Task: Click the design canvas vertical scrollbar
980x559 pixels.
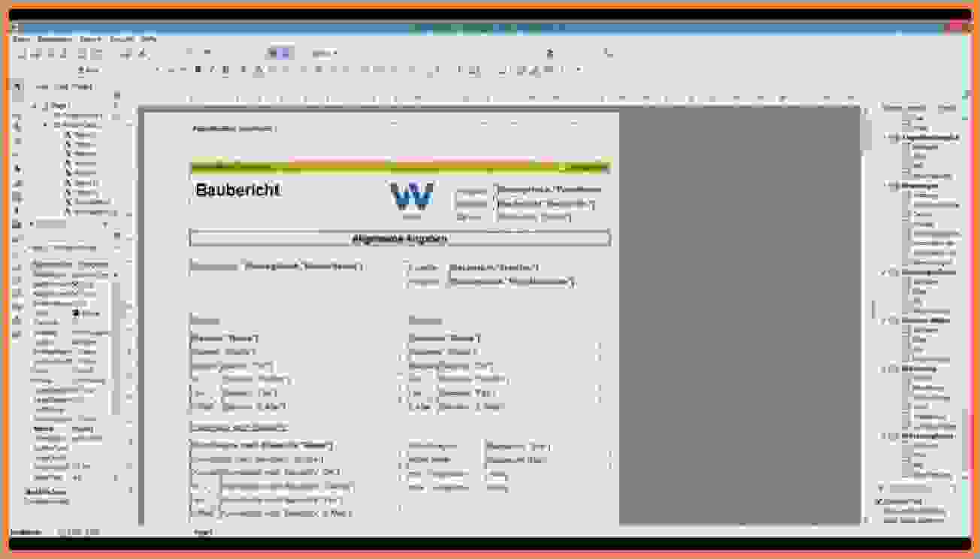Action: 866,301
